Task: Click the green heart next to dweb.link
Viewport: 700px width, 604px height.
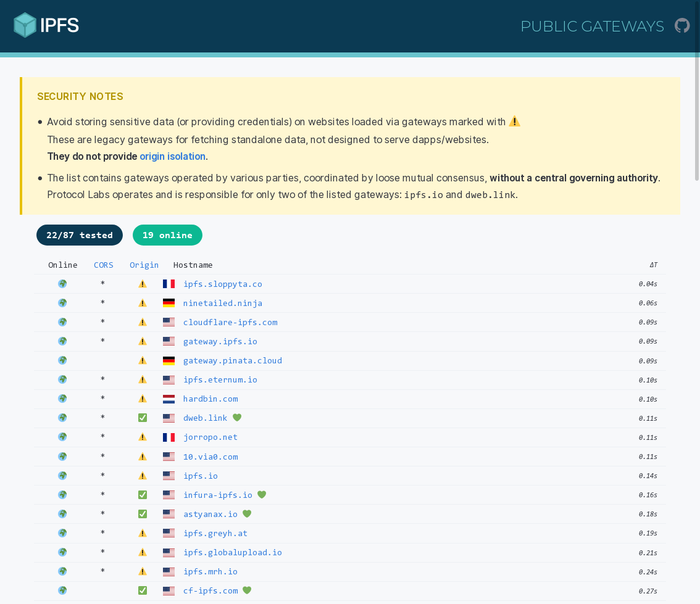Action: 237,418
